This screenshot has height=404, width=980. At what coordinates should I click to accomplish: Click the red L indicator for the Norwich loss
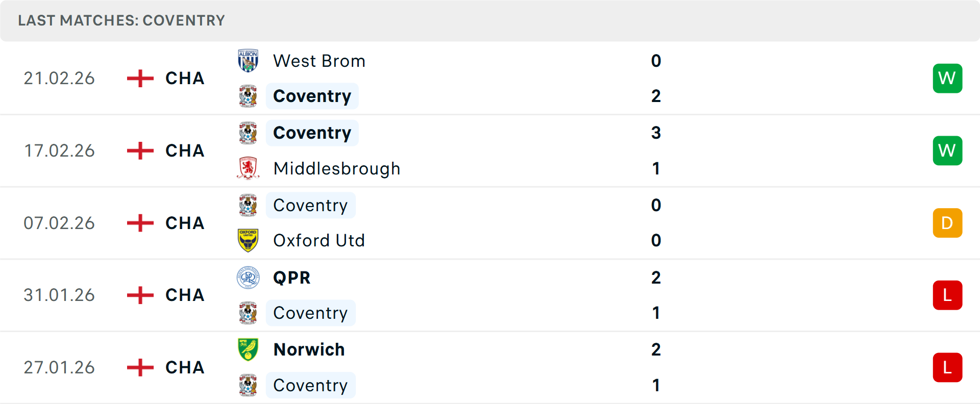pyautogui.click(x=947, y=367)
